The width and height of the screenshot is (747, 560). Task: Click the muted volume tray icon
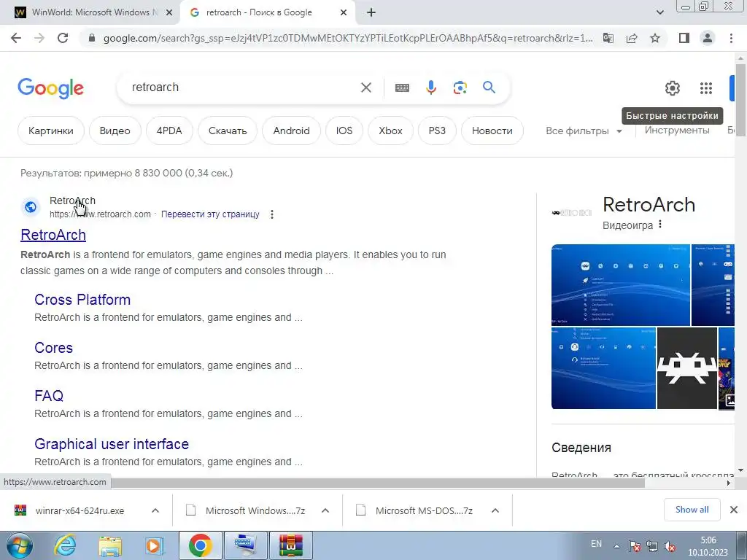[670, 547]
